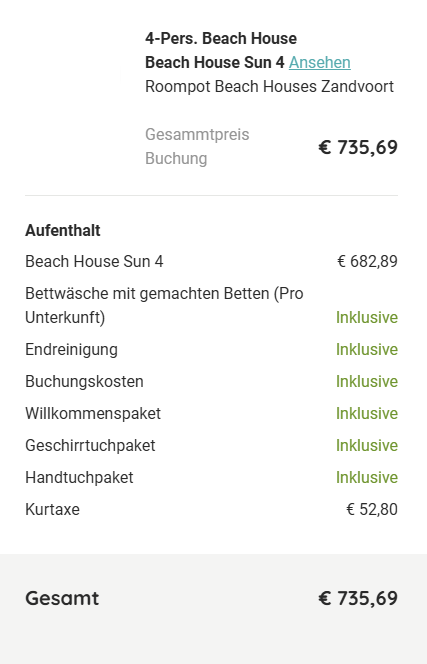The image size is (427, 664).
Task: Click the € 682,89 price amount
Action: click(x=367, y=262)
